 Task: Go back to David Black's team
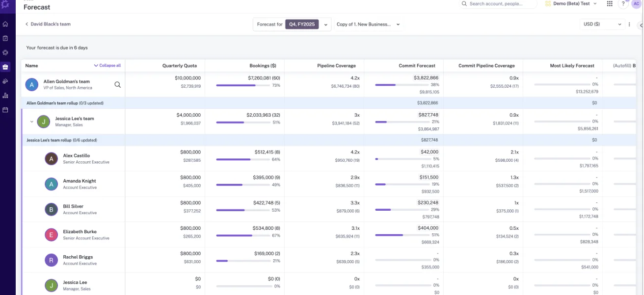tap(48, 24)
